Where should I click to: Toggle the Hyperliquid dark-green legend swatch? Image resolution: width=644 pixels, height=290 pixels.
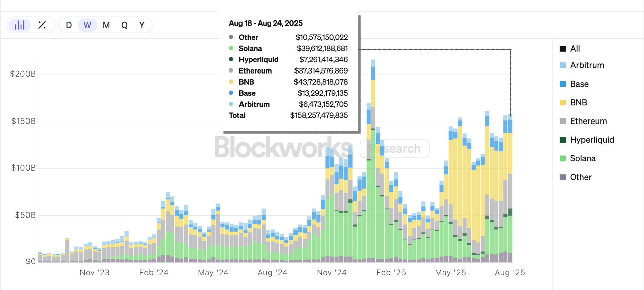[x=563, y=140]
